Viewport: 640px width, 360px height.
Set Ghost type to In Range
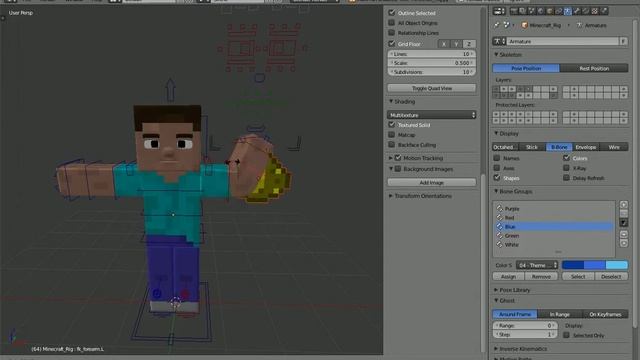tap(560, 314)
